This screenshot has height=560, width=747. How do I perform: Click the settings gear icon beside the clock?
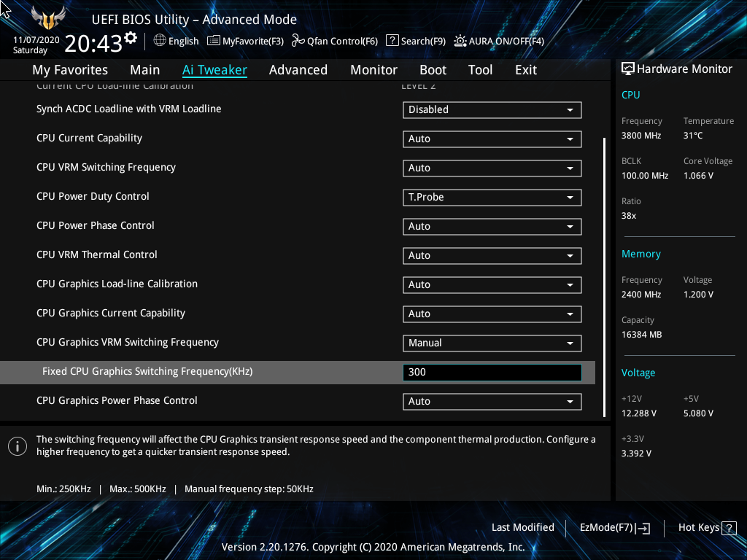131,37
